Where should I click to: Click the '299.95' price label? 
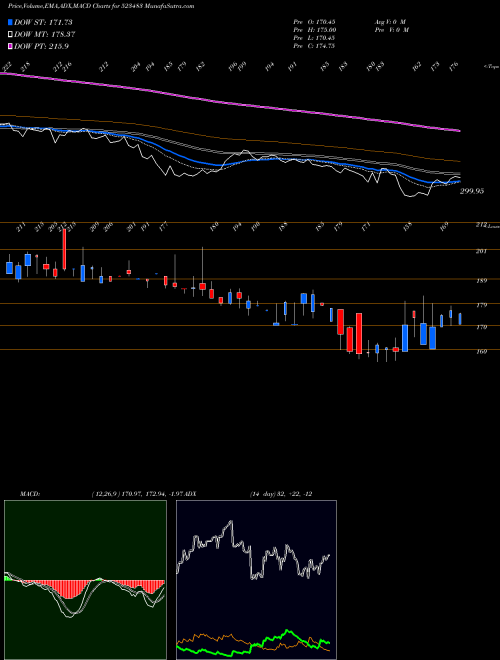point(472,191)
